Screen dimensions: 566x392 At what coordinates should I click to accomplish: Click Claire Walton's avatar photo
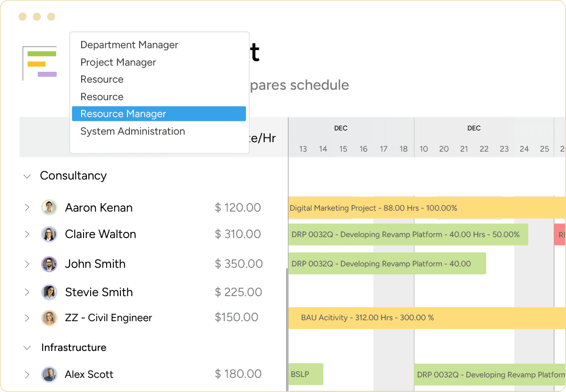[49, 234]
